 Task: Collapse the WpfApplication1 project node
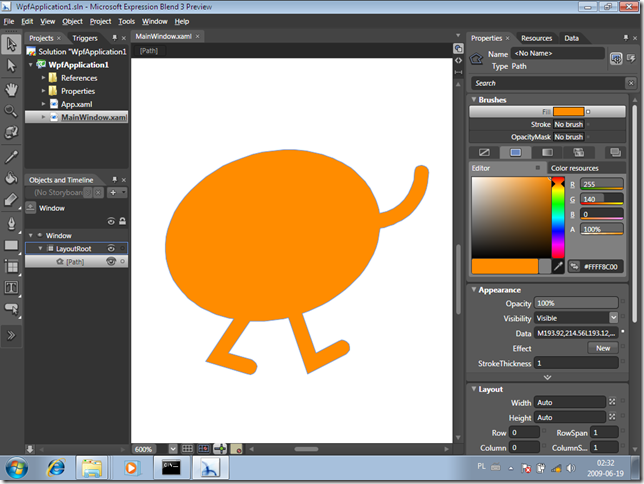31,64
